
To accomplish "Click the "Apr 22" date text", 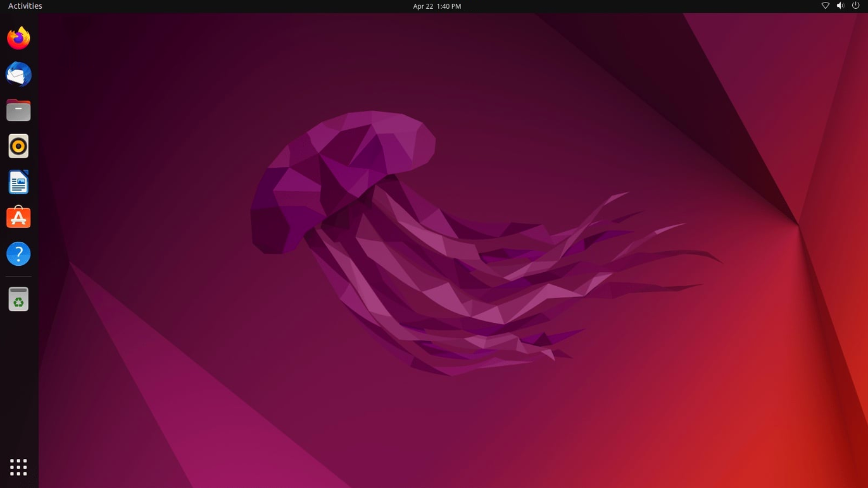I will (422, 6).
